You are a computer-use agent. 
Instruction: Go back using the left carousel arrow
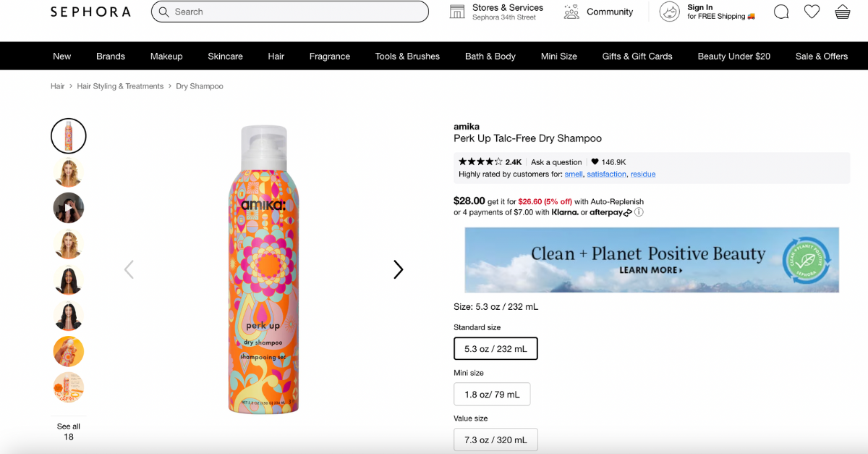tap(129, 269)
